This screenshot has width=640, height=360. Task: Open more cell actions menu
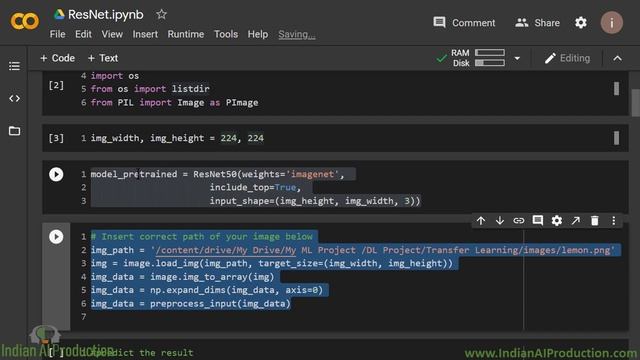pos(613,221)
